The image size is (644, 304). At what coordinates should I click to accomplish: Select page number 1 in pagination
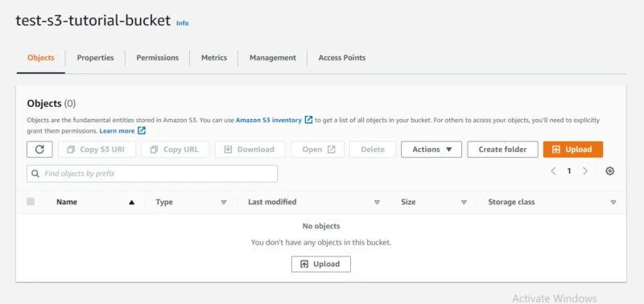[x=569, y=171]
